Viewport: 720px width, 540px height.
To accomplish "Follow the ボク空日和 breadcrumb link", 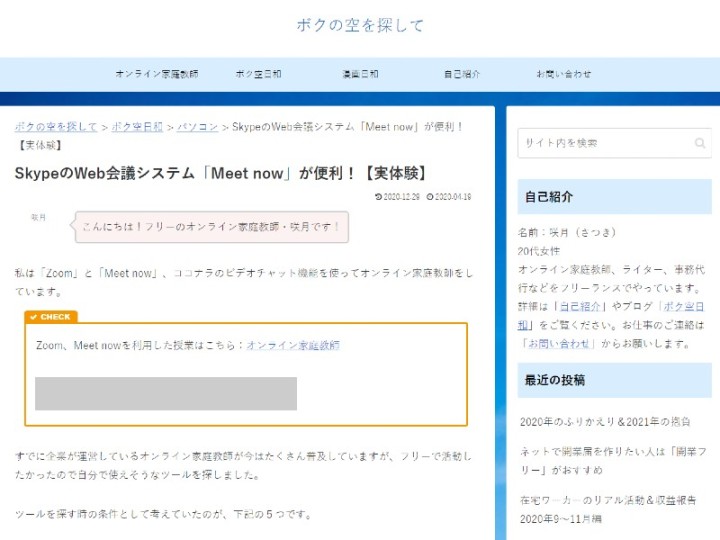I will coord(137,127).
